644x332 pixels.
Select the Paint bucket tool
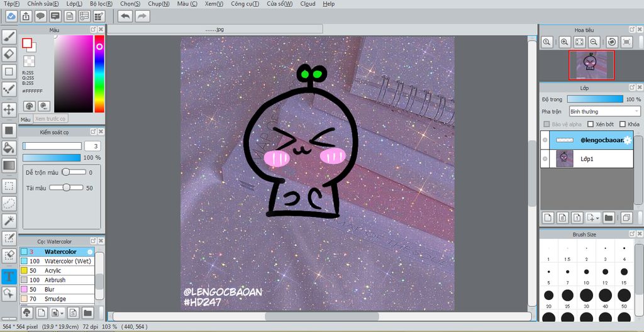(9, 148)
